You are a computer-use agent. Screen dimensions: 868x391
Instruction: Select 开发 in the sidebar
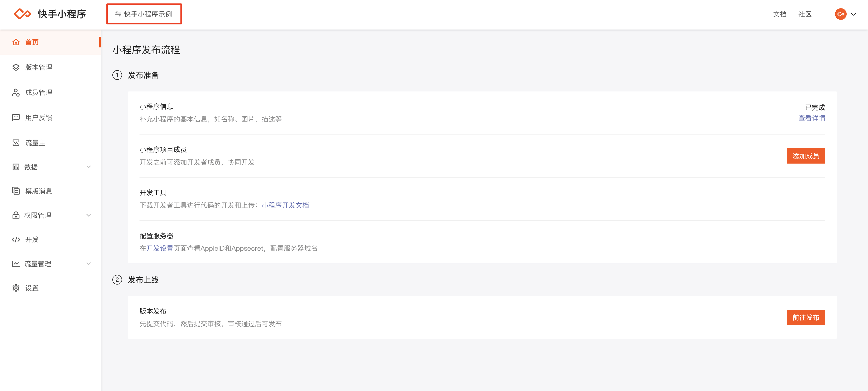coord(50,240)
